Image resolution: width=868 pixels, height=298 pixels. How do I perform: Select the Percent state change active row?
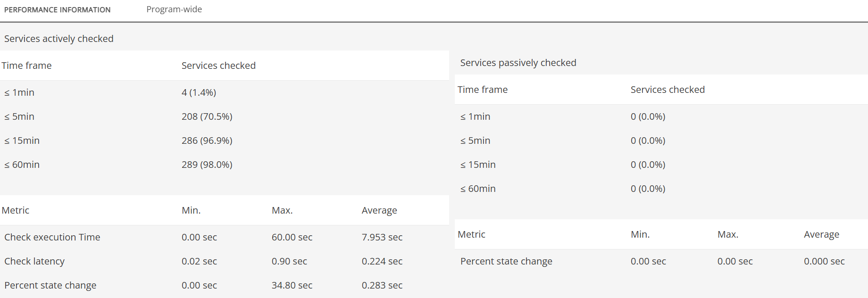[50, 285]
